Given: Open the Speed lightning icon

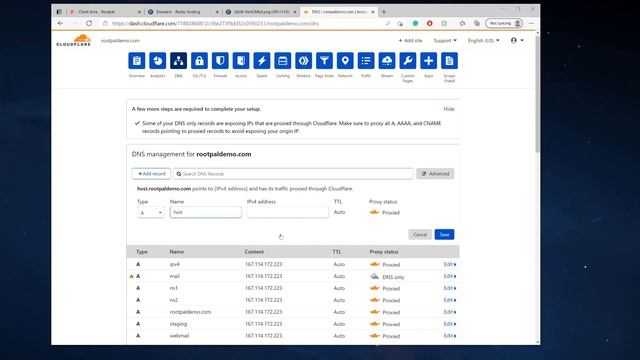Looking at the screenshot, I should 262,61.
